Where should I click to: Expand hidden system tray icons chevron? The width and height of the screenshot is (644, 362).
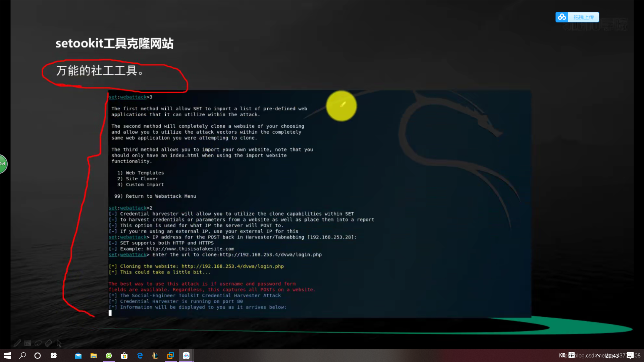click(597, 356)
